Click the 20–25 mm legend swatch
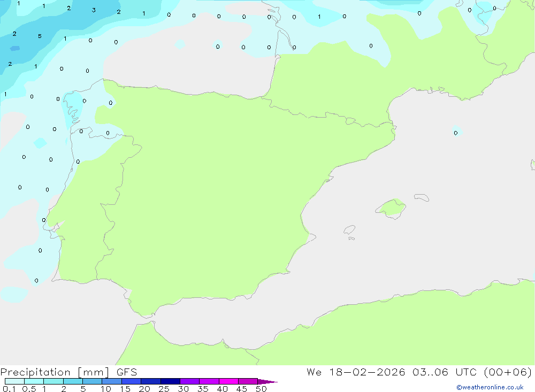This screenshot has height=392, width=535. coord(151,381)
